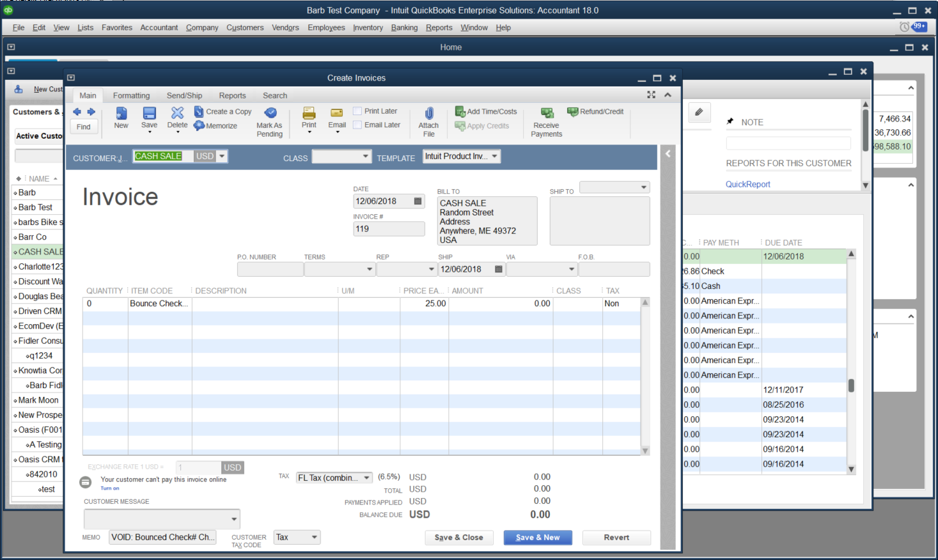The image size is (938, 560).
Task: Open the Via shipping dropdown
Action: click(x=572, y=269)
